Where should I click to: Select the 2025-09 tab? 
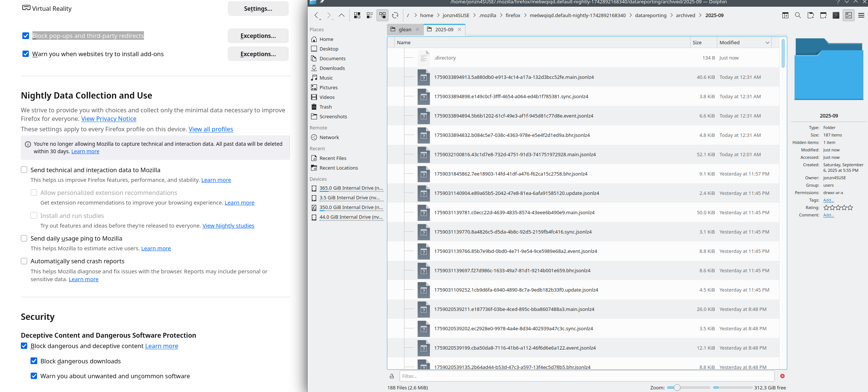click(444, 29)
